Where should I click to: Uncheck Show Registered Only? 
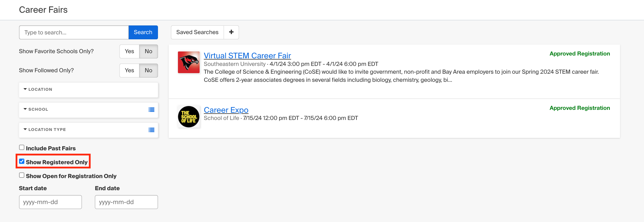[21, 162]
